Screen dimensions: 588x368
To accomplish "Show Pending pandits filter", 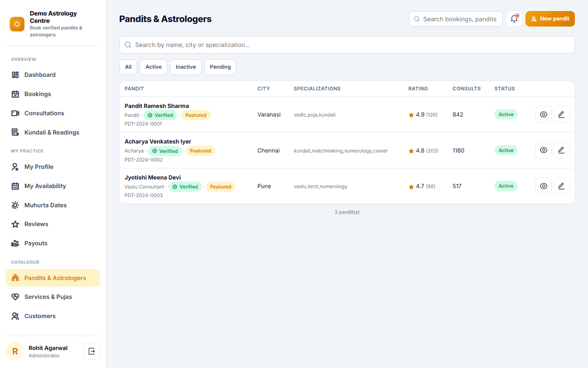I will [220, 67].
